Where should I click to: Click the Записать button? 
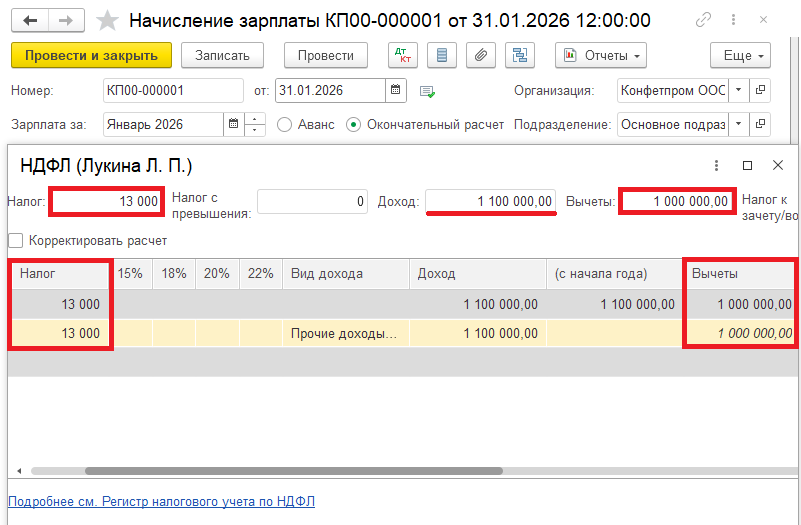coord(222,55)
